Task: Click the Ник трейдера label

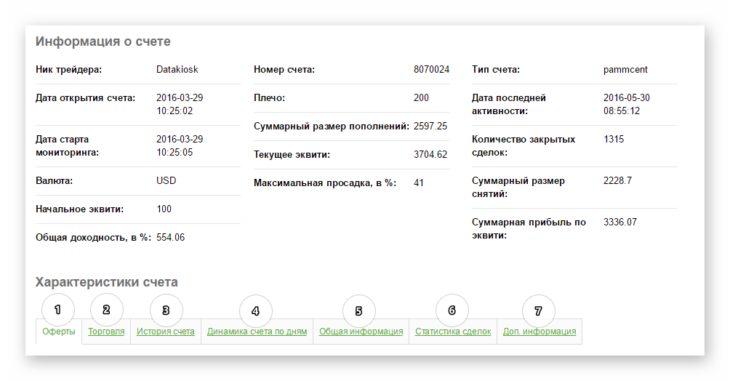Action: pyautogui.click(x=68, y=69)
